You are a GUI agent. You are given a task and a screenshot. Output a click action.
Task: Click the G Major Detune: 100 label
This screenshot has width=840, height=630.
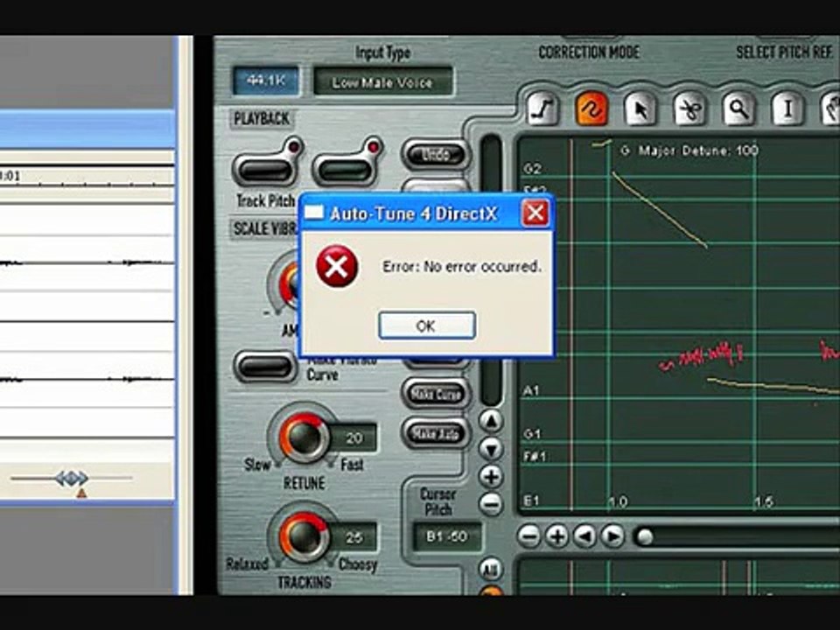coord(689,150)
